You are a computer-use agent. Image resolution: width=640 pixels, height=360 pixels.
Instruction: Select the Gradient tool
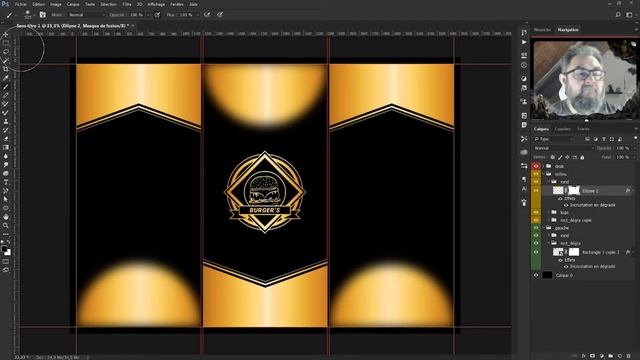click(6, 147)
